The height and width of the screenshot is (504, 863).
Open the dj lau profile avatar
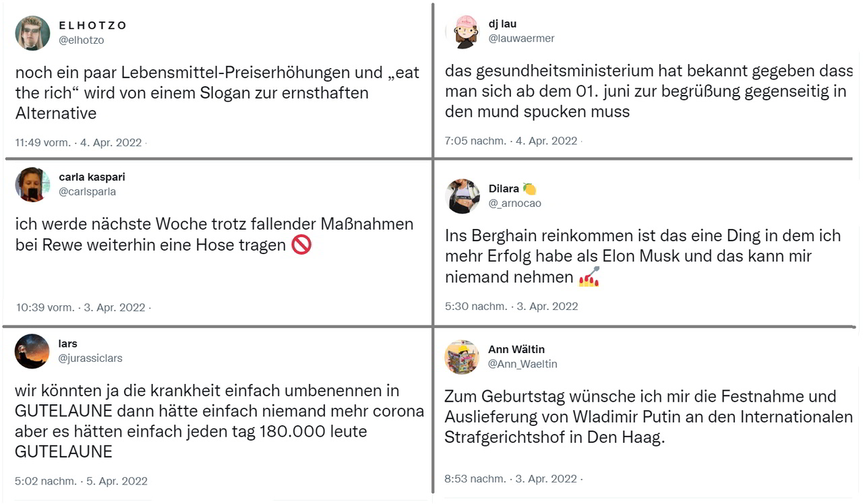[465, 32]
